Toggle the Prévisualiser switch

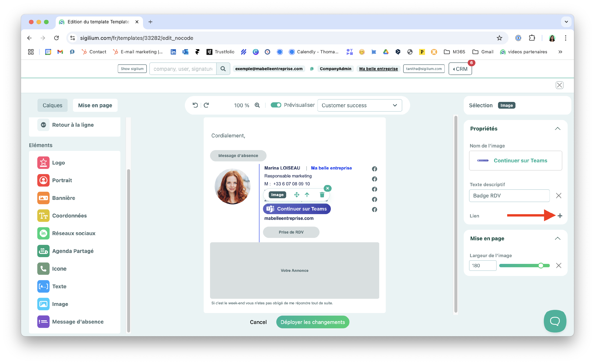coord(276,105)
